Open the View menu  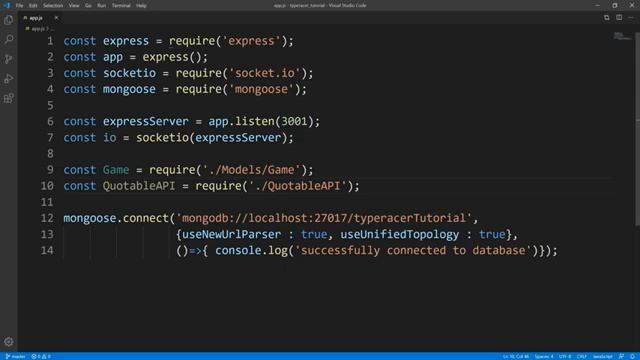pos(74,6)
